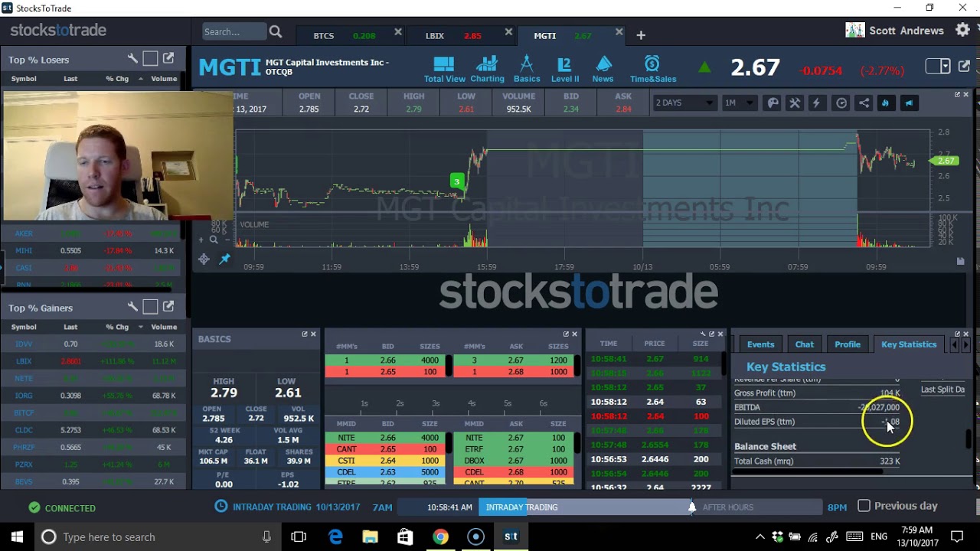
Task: Show previous Key Statistics tabs arrow
Action: click(954, 345)
